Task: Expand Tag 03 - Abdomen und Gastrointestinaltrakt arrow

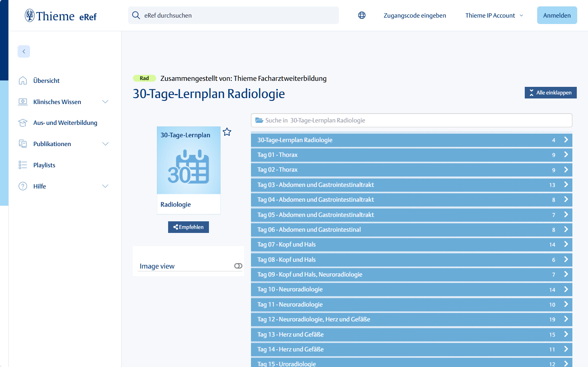Action: (x=566, y=185)
